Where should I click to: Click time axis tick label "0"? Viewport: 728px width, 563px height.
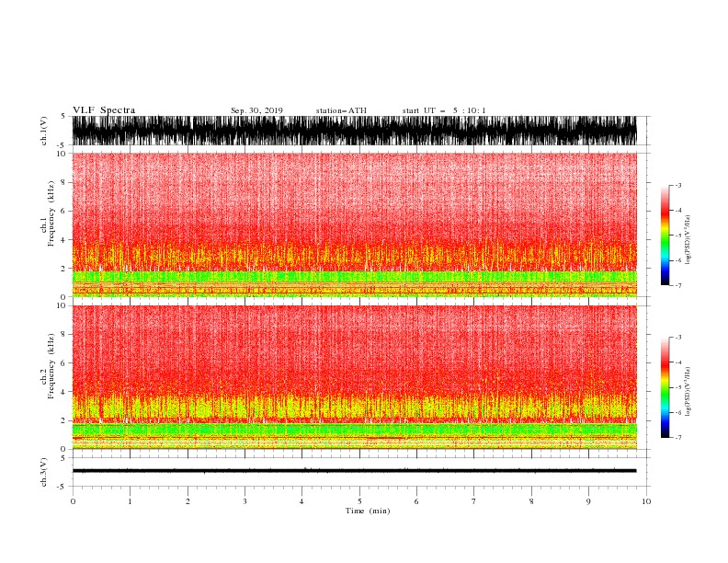click(73, 501)
